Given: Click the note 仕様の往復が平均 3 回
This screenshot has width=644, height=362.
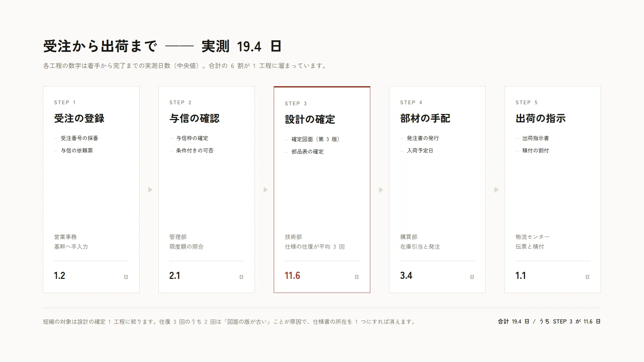Looking at the screenshot, I should pos(315,247).
